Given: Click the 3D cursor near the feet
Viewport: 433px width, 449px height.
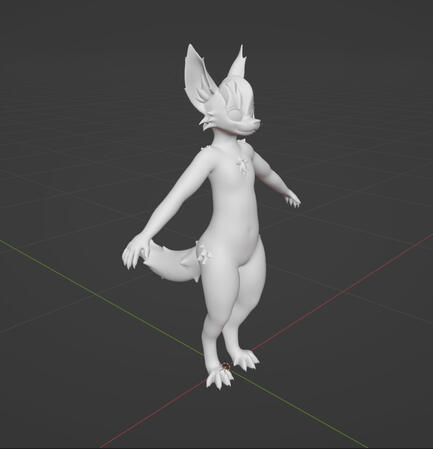Looking at the screenshot, I should (x=227, y=366).
